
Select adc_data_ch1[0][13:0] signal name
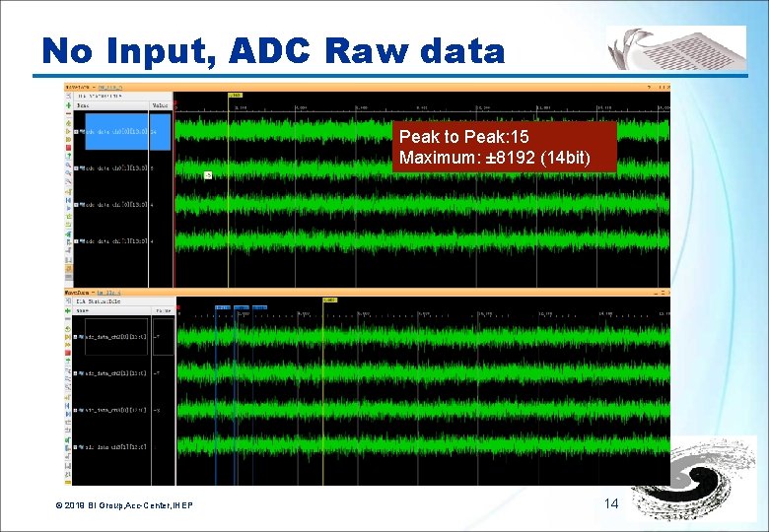pos(116,204)
